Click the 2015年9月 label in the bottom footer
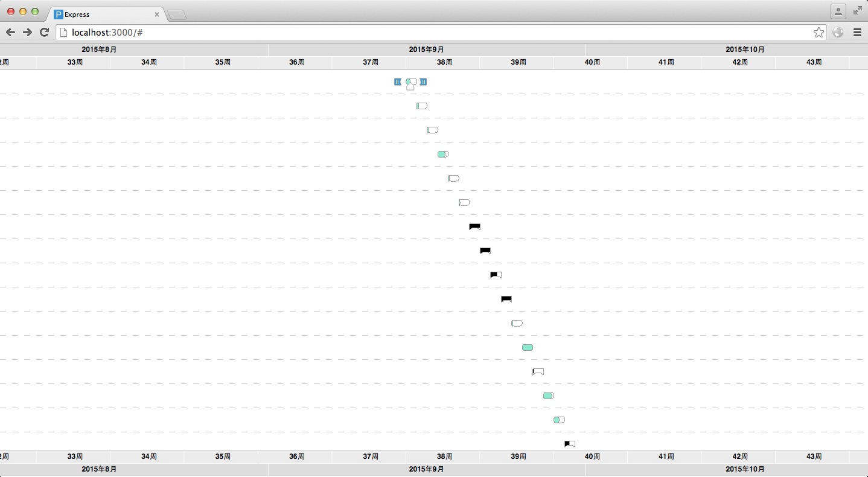The height and width of the screenshot is (477, 868). tap(427, 469)
